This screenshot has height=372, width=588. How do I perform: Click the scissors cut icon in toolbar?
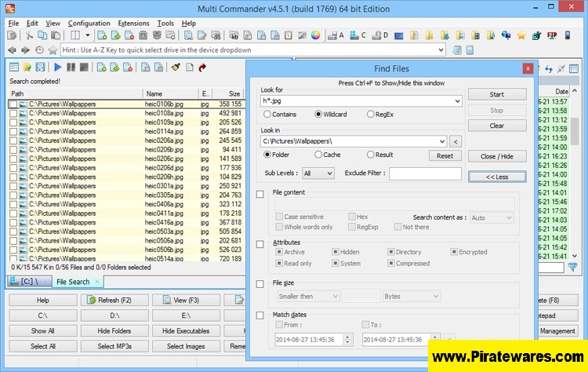(28, 35)
